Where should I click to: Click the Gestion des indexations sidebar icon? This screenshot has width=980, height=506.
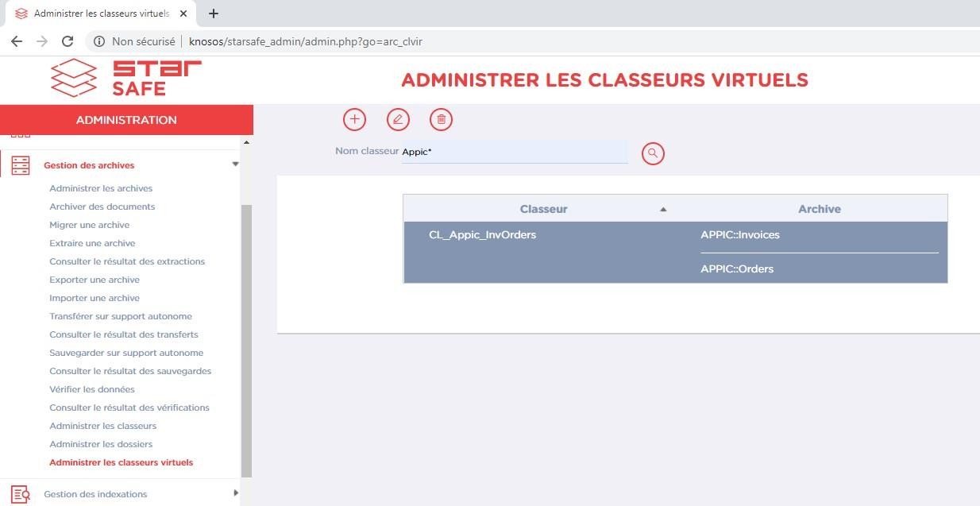pos(21,494)
